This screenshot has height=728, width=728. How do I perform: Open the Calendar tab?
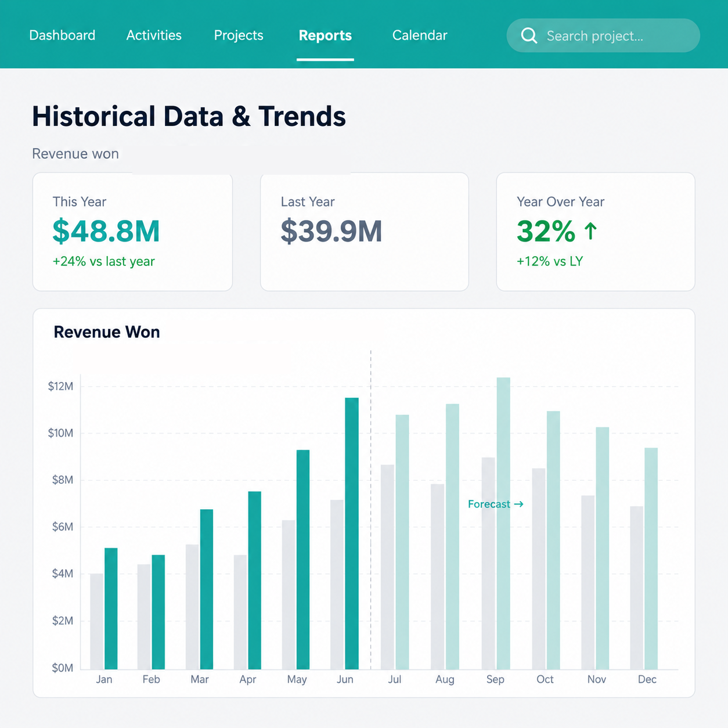(420, 35)
